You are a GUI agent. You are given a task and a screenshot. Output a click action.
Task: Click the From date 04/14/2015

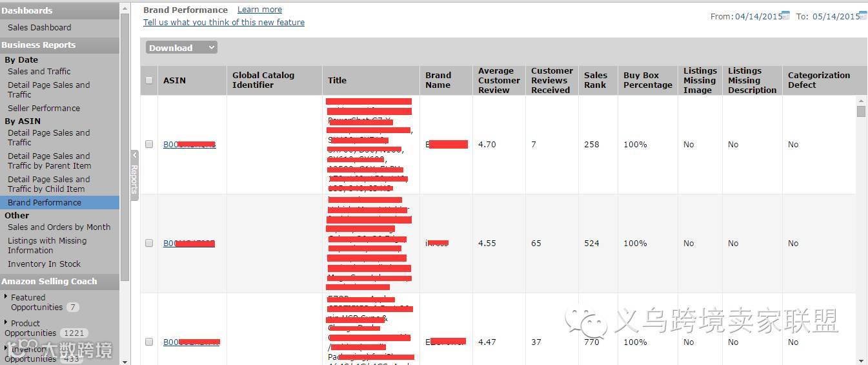(758, 16)
